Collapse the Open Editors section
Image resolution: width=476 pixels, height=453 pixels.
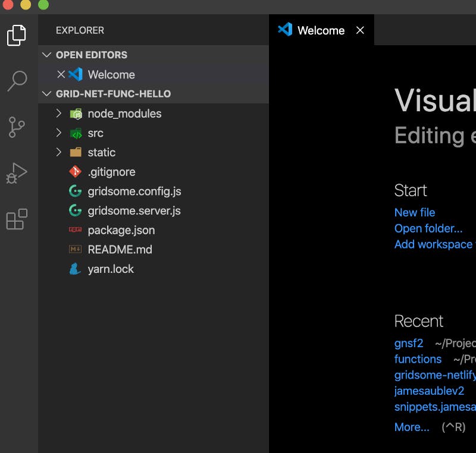(x=46, y=55)
